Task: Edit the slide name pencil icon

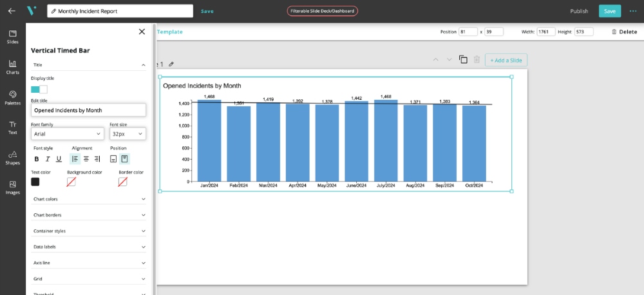Action: click(x=171, y=64)
